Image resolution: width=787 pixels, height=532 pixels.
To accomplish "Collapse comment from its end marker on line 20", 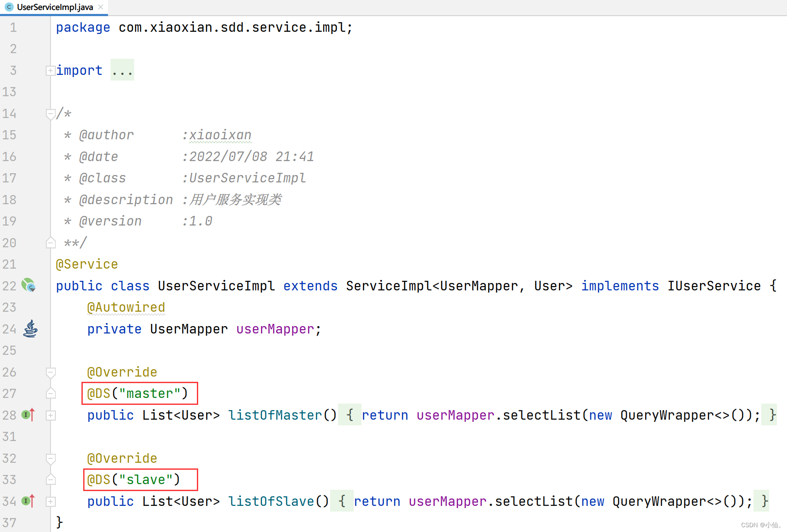I will tap(51, 243).
